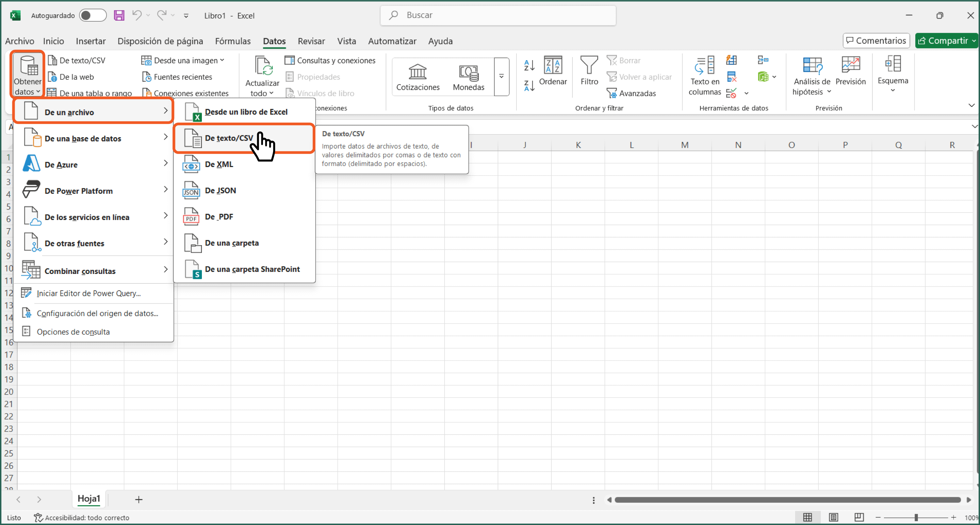Click the horizontal scrollbar

click(788, 500)
